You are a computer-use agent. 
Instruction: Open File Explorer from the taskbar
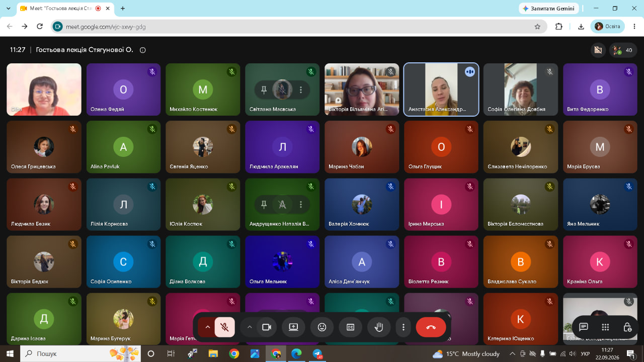[213, 354]
